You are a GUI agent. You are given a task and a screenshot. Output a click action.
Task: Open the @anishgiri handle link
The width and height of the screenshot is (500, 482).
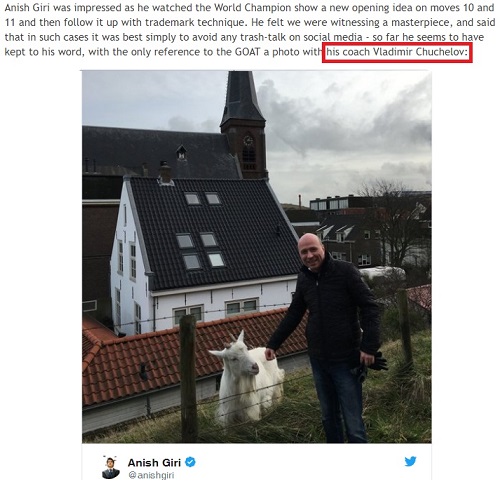(x=151, y=475)
